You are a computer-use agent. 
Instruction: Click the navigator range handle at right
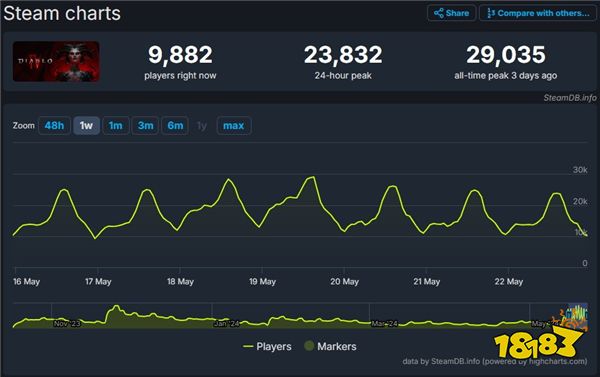click(587, 315)
